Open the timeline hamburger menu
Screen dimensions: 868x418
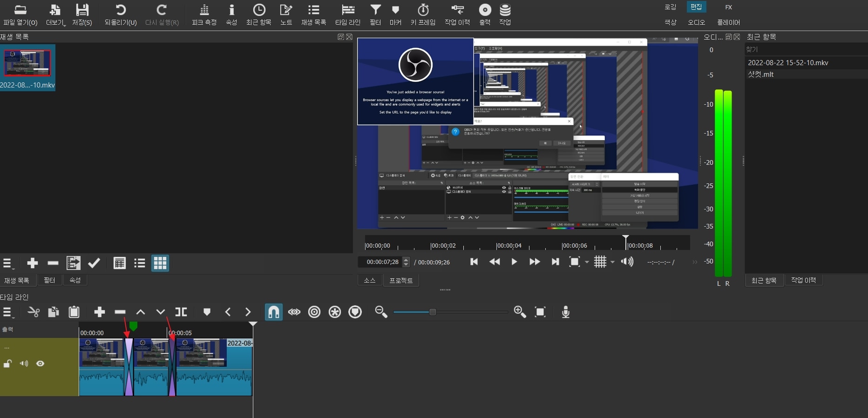(7, 312)
